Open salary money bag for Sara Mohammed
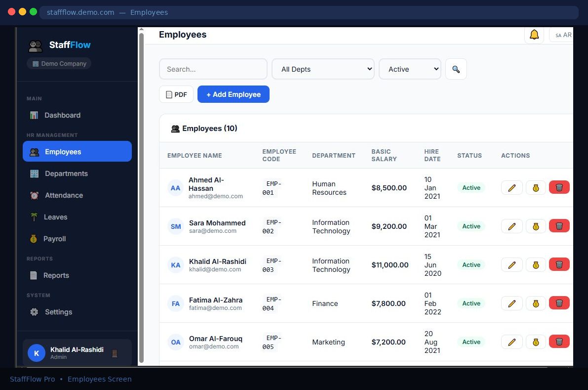Screen dimensions: 588x390 click(535, 226)
